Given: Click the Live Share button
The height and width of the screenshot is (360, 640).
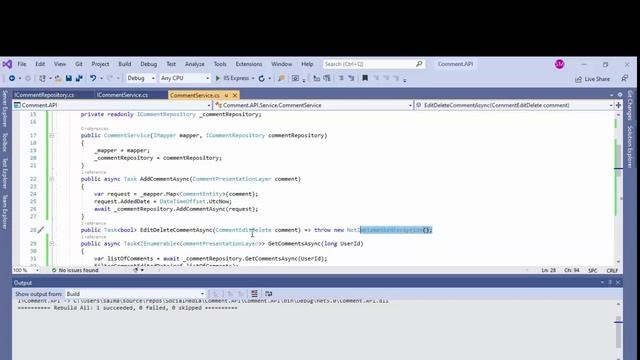Looking at the screenshot, I should pos(592,79).
